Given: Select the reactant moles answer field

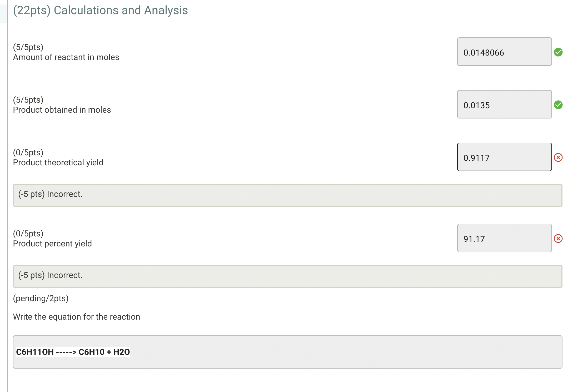Looking at the screenshot, I should pos(504,52).
